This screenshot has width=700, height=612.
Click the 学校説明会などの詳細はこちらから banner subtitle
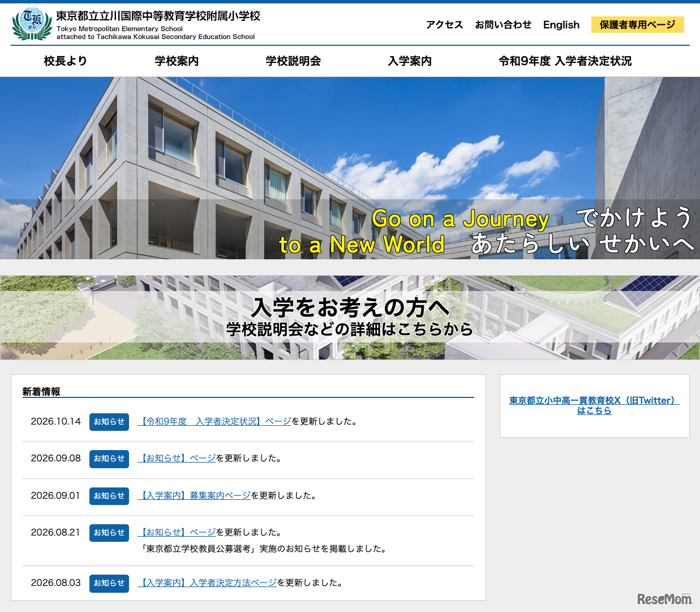tap(350, 329)
